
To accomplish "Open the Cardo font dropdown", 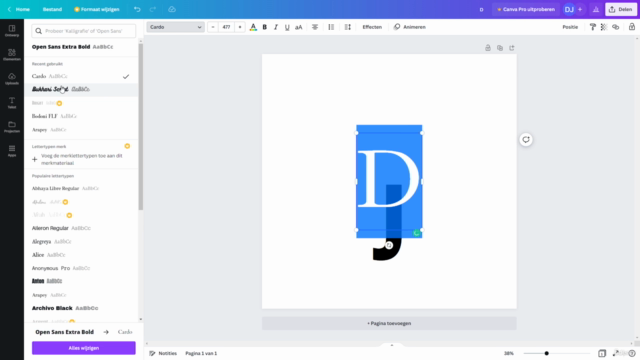I will [x=176, y=27].
